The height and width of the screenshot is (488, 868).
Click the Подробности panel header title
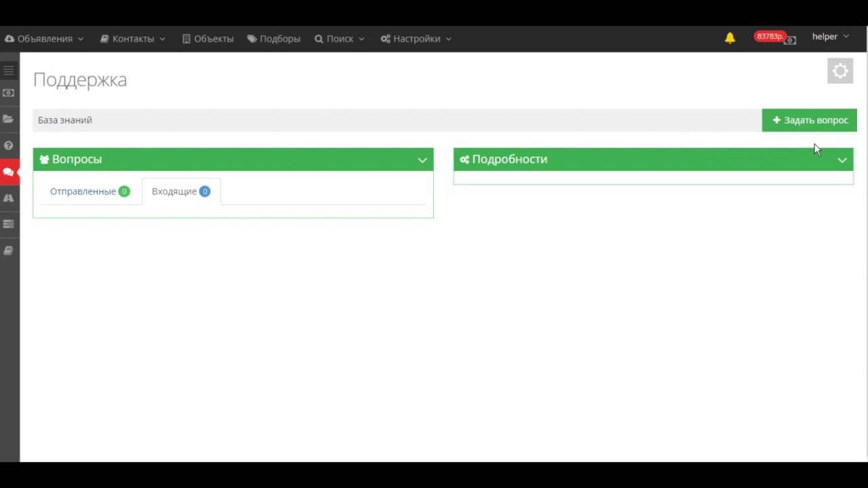pos(509,159)
